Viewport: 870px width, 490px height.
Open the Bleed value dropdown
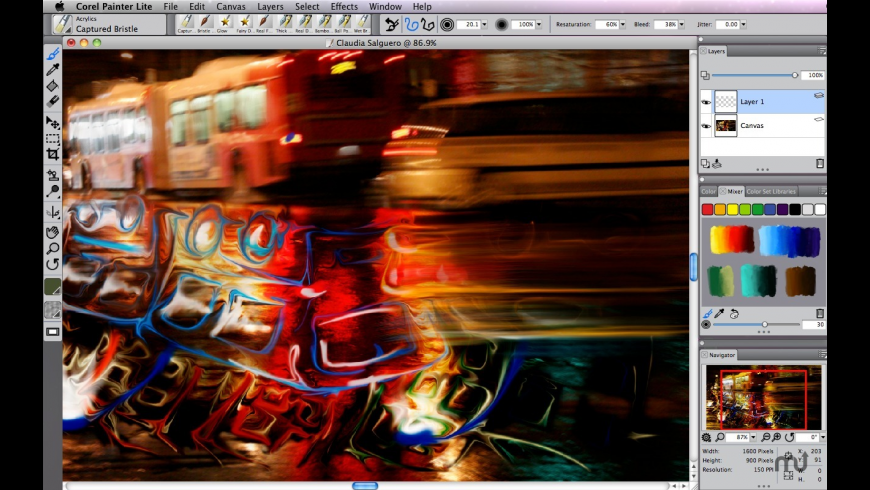tap(691, 24)
